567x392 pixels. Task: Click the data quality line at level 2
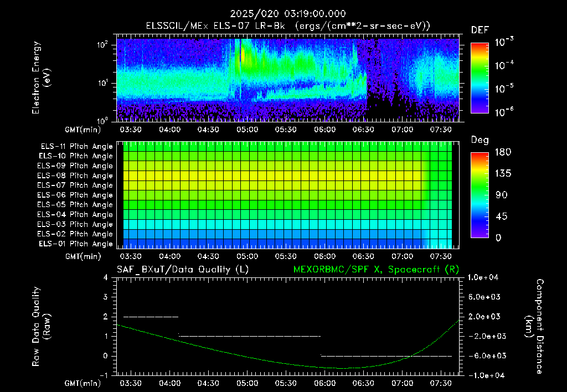click(151, 317)
